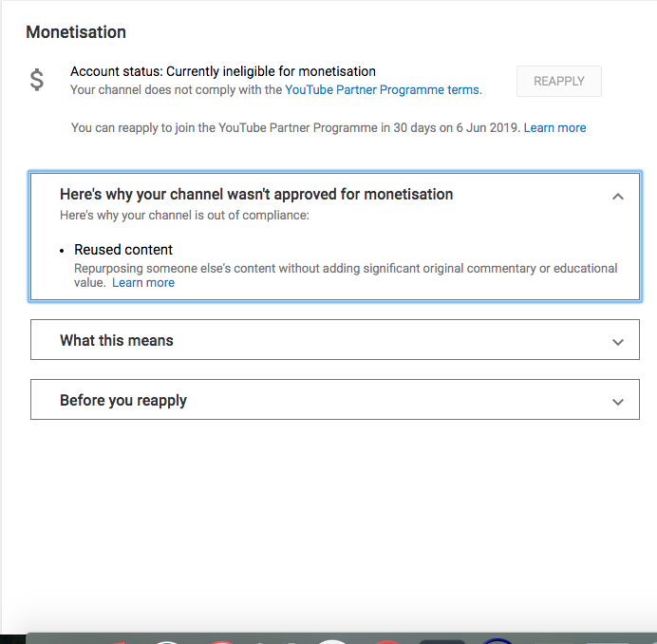The image size is (657, 644).
Task: Click 'Here's why your channel is out of compliance' text
Action: [x=184, y=215]
